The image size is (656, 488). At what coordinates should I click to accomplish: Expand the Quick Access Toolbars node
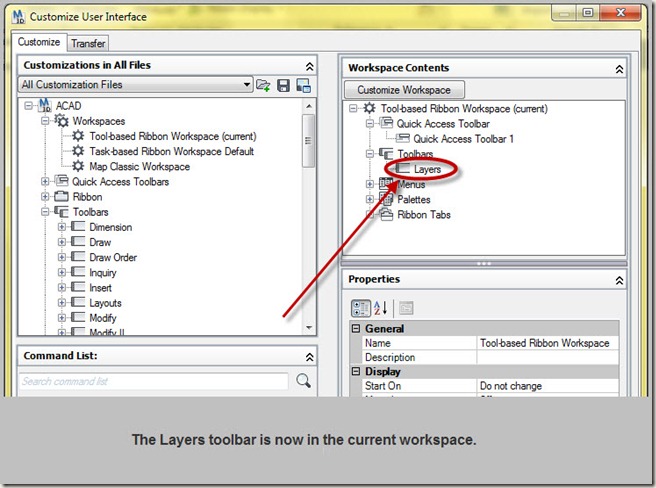[45, 181]
